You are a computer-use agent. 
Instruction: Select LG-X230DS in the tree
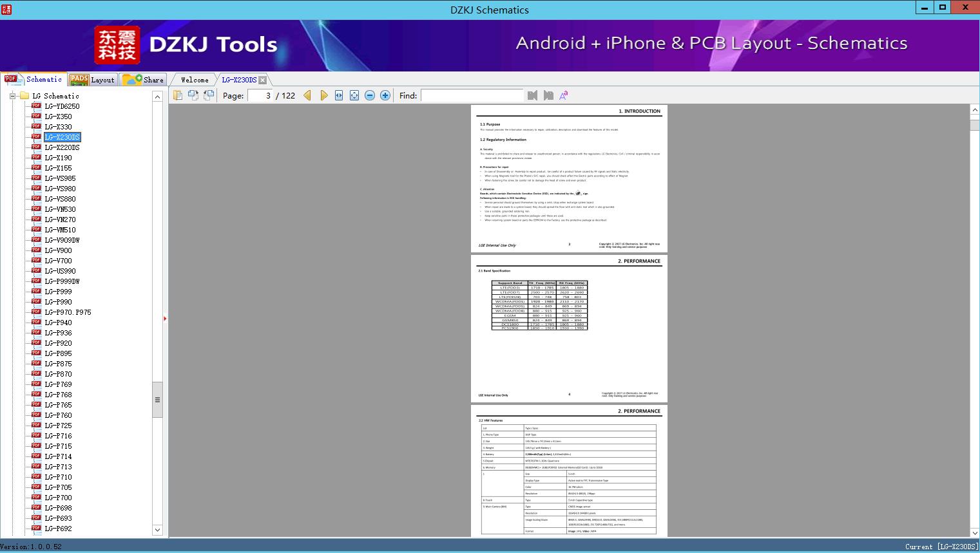(62, 137)
